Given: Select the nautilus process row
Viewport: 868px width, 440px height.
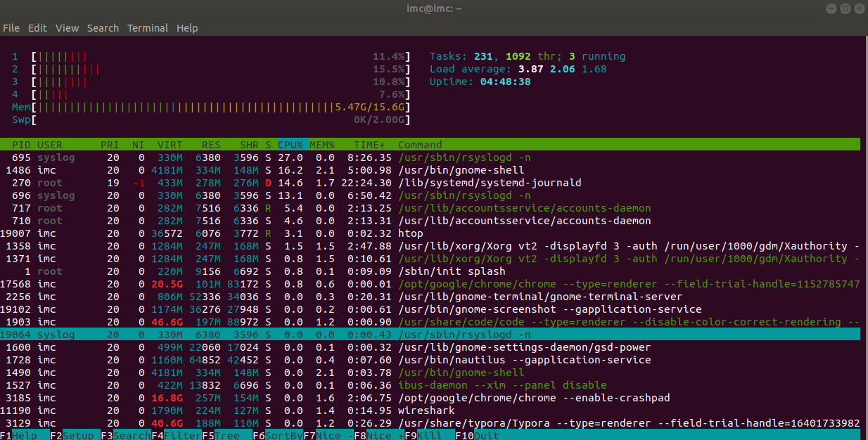Looking at the screenshot, I should 430,360.
